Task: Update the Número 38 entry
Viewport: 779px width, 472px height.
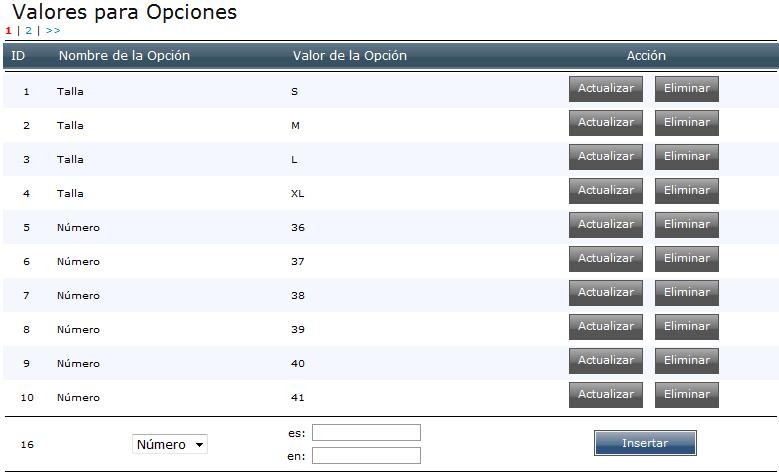Action: coord(606,293)
